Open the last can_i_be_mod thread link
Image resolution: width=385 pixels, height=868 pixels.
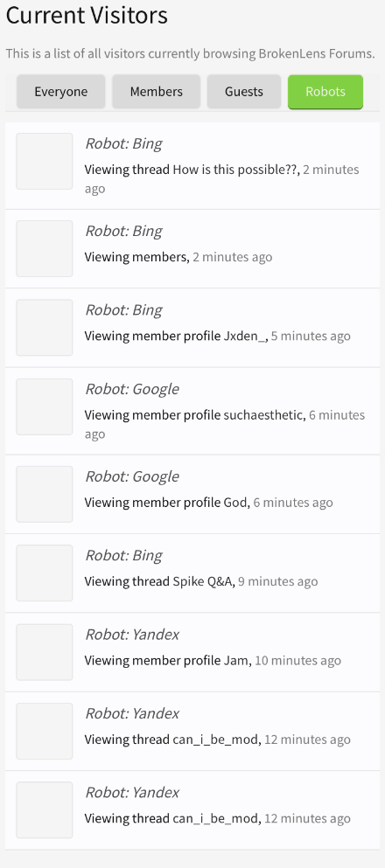point(215,818)
